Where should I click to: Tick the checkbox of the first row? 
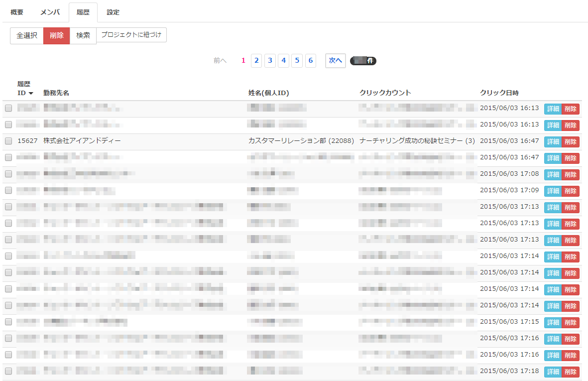[x=8, y=109]
